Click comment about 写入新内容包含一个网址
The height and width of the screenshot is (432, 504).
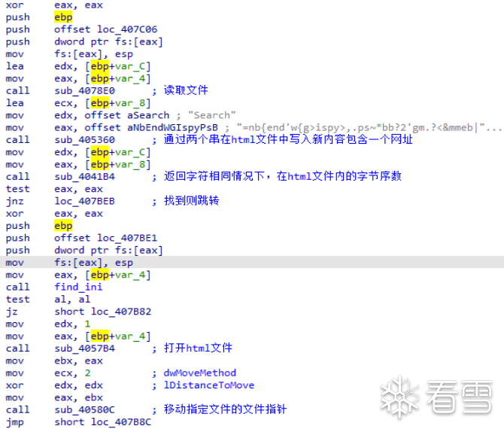click(x=288, y=139)
